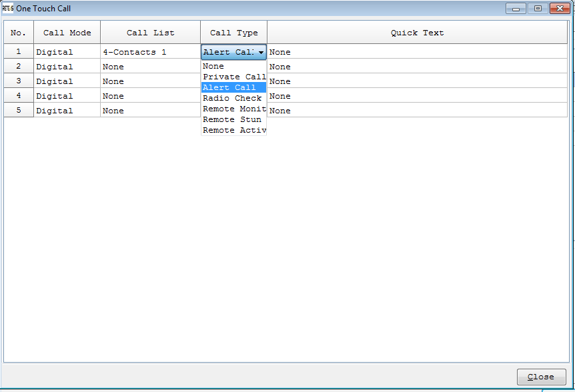The height and width of the screenshot is (392, 575).
Task: Pick Radio Check from Call Type options
Action: [233, 98]
